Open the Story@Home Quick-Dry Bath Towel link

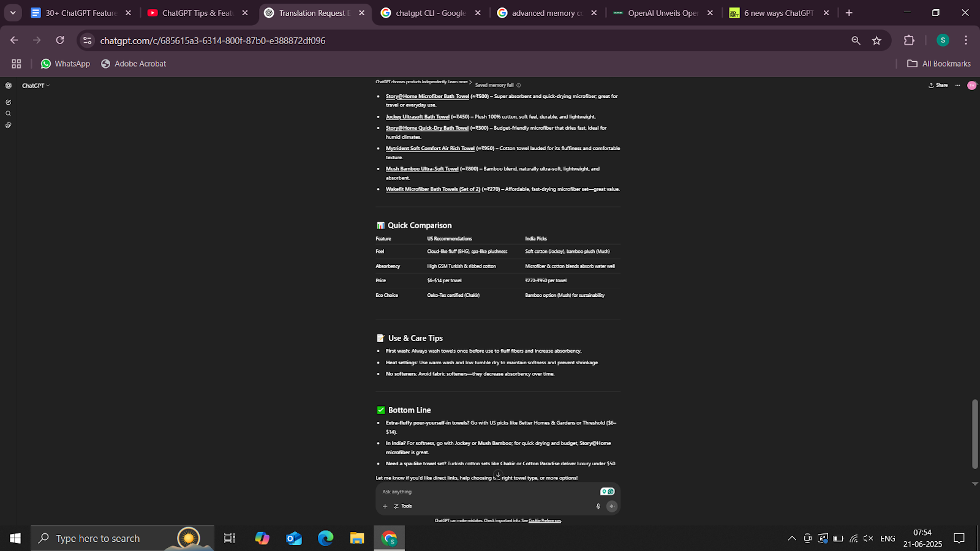(427, 128)
